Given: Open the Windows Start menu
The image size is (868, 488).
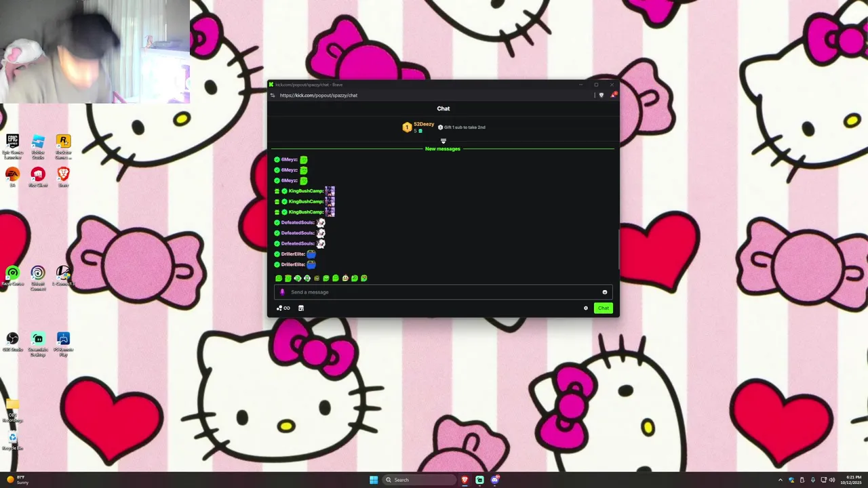Looking at the screenshot, I should coord(374,480).
